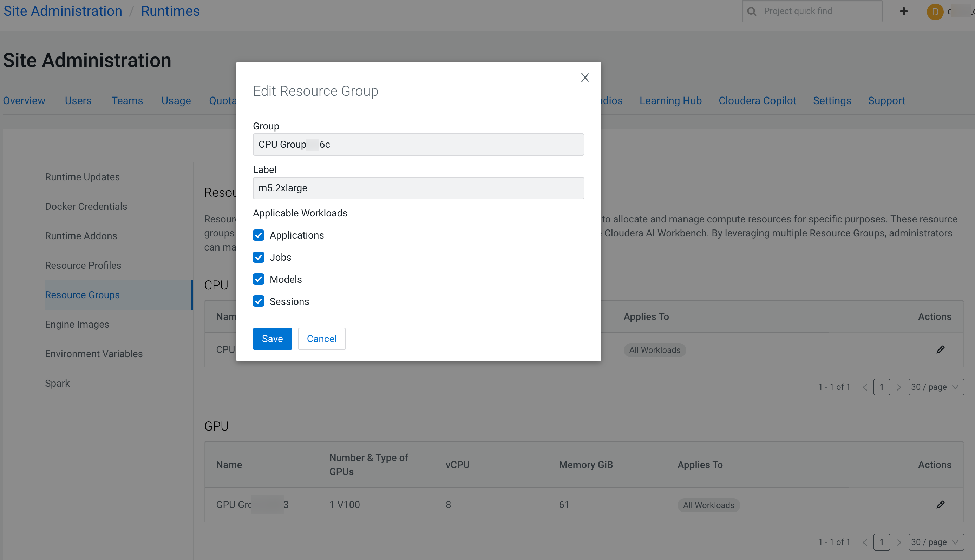Open GPU table 30 / page dropdown
The width and height of the screenshot is (975, 560).
click(935, 542)
